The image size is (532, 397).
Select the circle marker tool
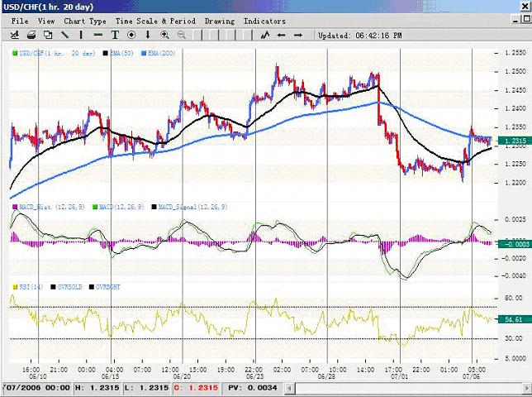131,35
